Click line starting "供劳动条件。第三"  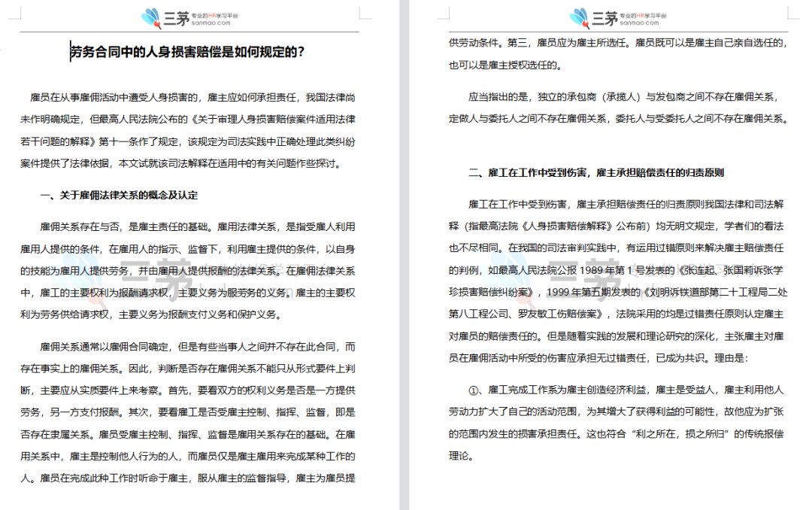point(618,42)
